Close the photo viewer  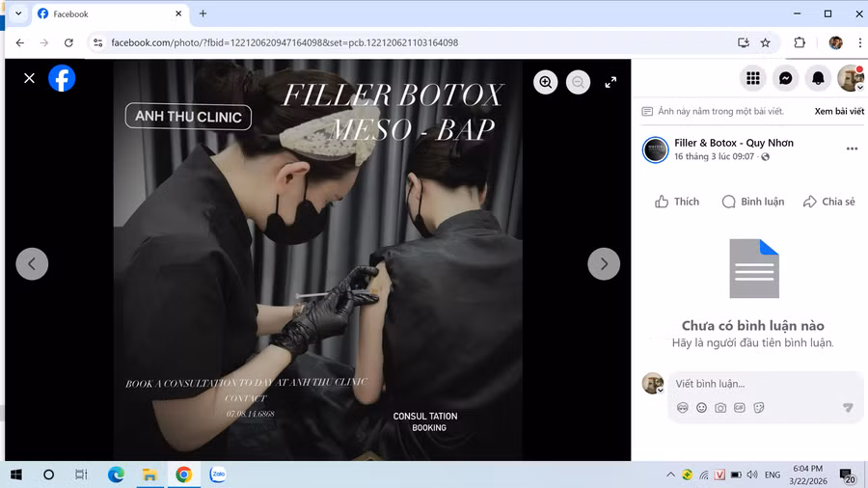pyautogui.click(x=29, y=78)
